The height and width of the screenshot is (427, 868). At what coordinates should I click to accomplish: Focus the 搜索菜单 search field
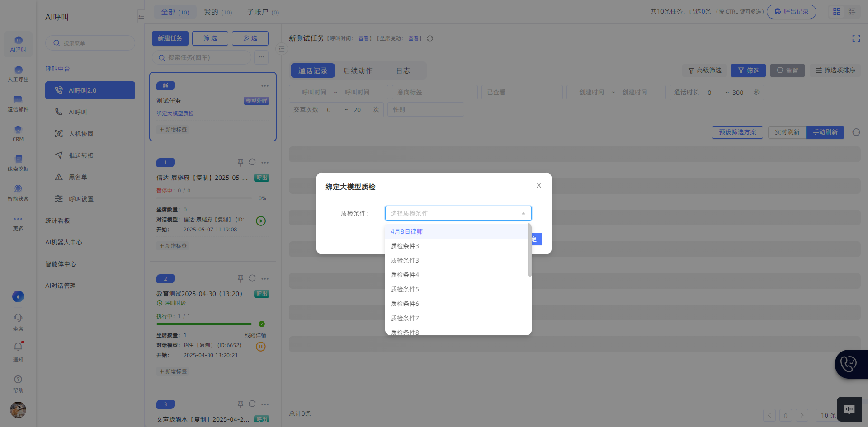(x=90, y=43)
